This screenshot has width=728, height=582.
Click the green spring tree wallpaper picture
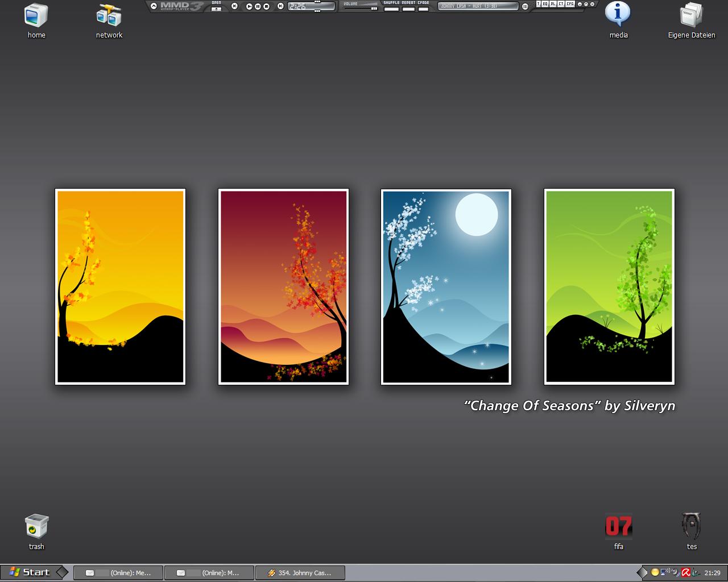coord(609,287)
